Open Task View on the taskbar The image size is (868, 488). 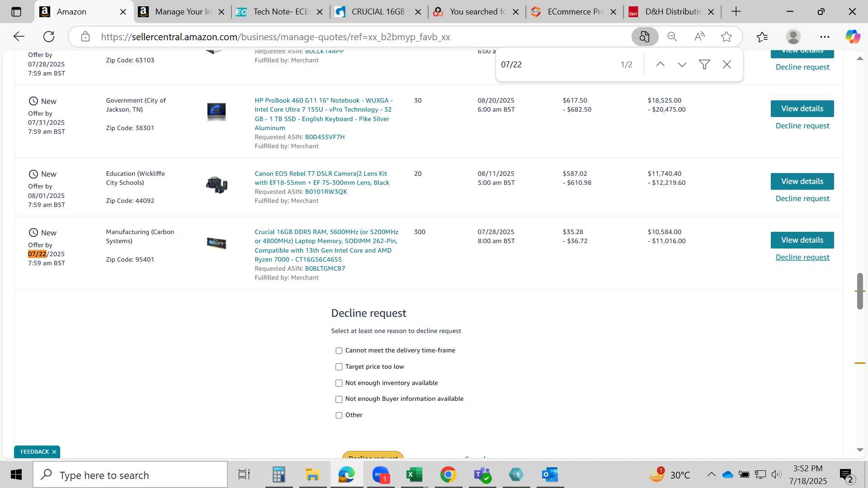(x=244, y=475)
